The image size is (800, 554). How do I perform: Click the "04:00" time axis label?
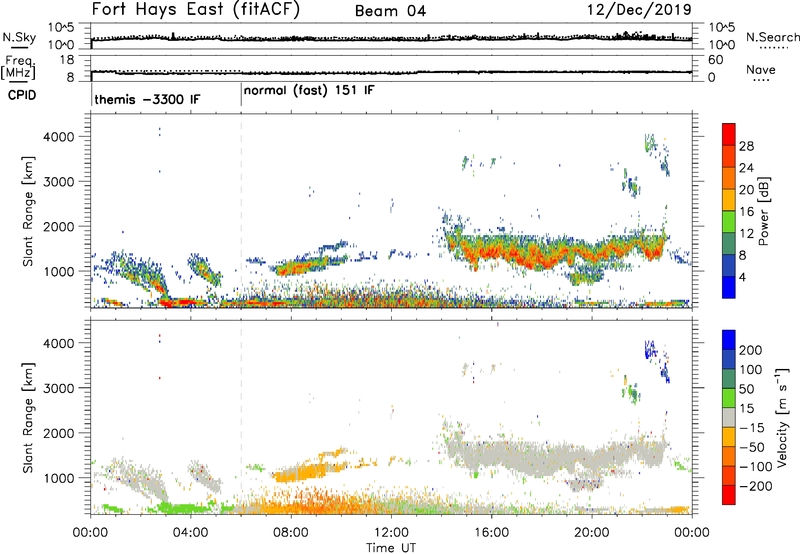click(190, 533)
